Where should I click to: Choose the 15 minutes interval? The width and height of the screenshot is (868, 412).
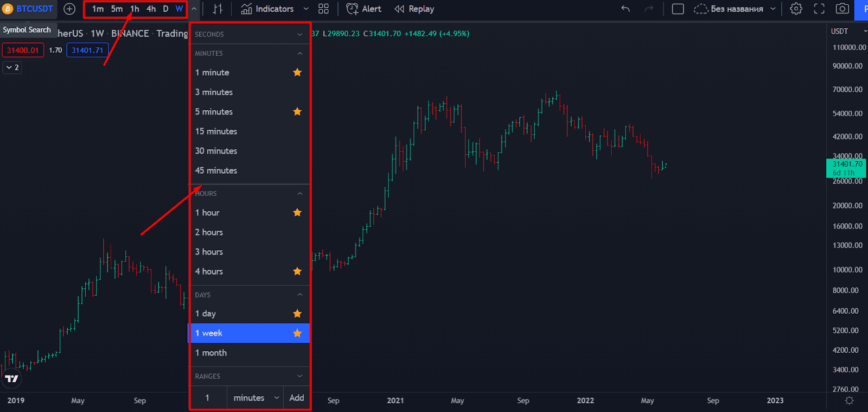(250, 131)
